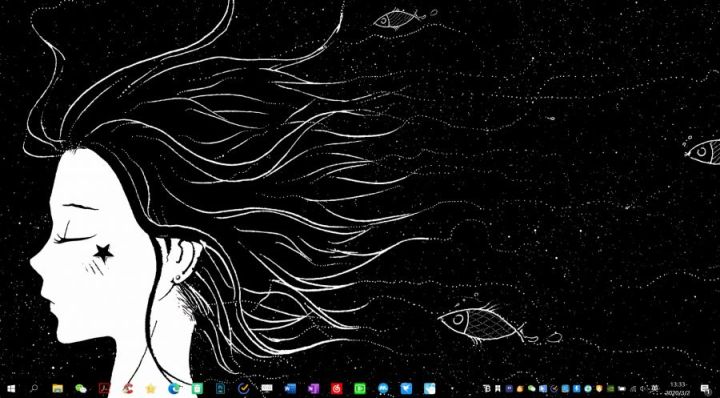Open WeChat from the taskbar

click(81, 389)
